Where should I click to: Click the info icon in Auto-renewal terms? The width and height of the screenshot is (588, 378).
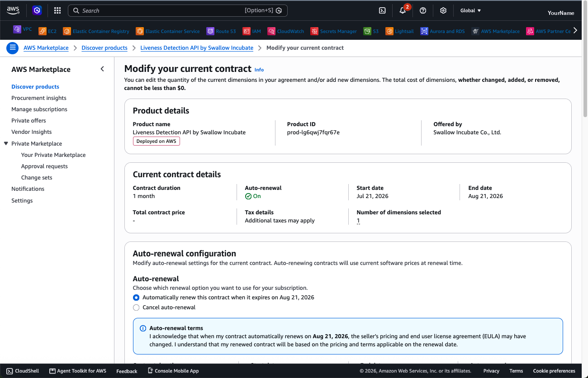coord(143,328)
